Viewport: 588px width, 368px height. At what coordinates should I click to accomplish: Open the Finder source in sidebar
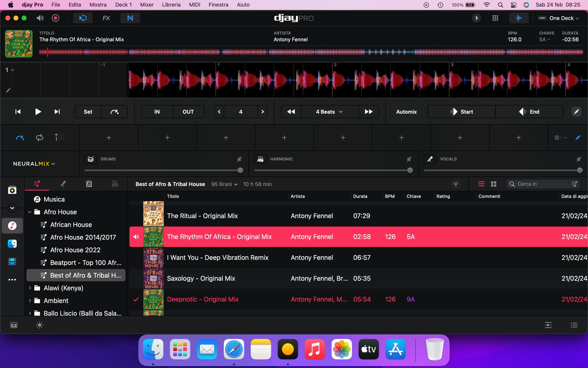click(12, 243)
